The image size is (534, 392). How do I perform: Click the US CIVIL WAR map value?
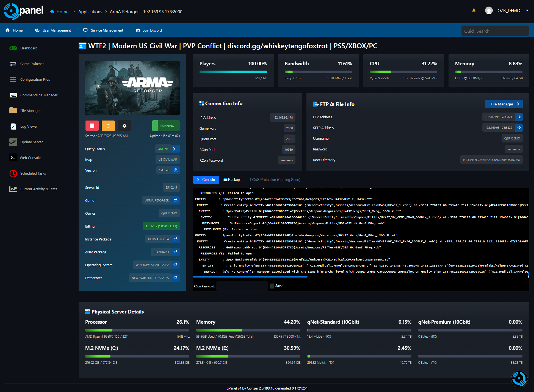tap(168, 159)
